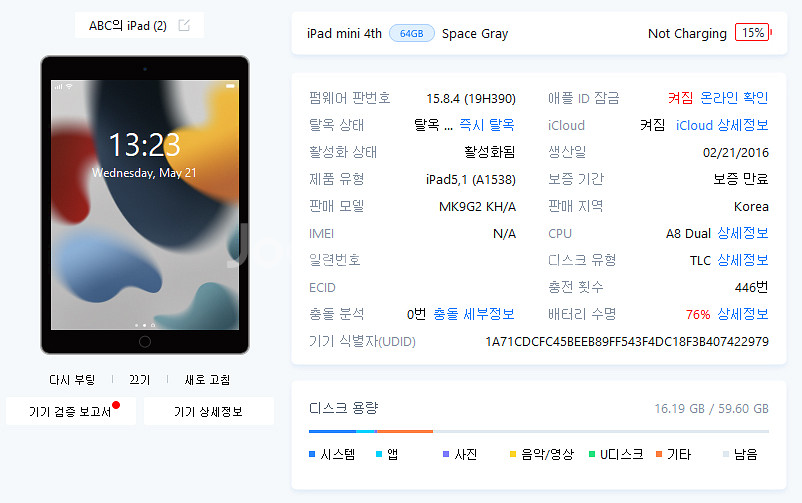
Task: Click the orange 기타 legend swatch
Action: pos(659,454)
